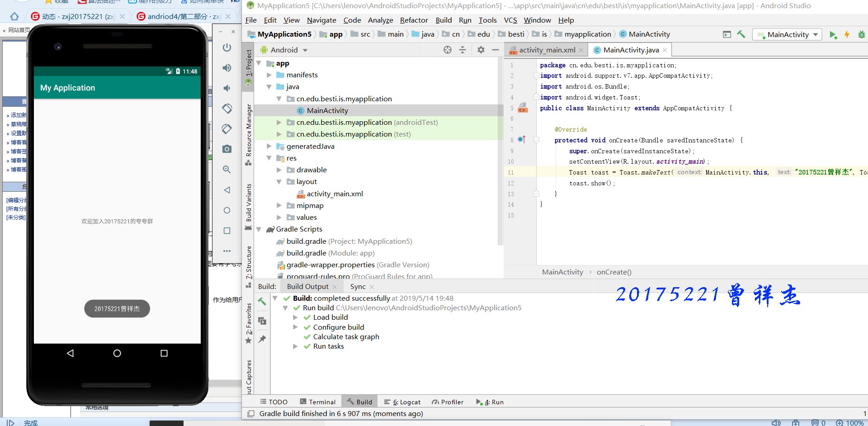Open Project panel settings gear
This screenshot has height=426, width=868.
click(x=481, y=50)
